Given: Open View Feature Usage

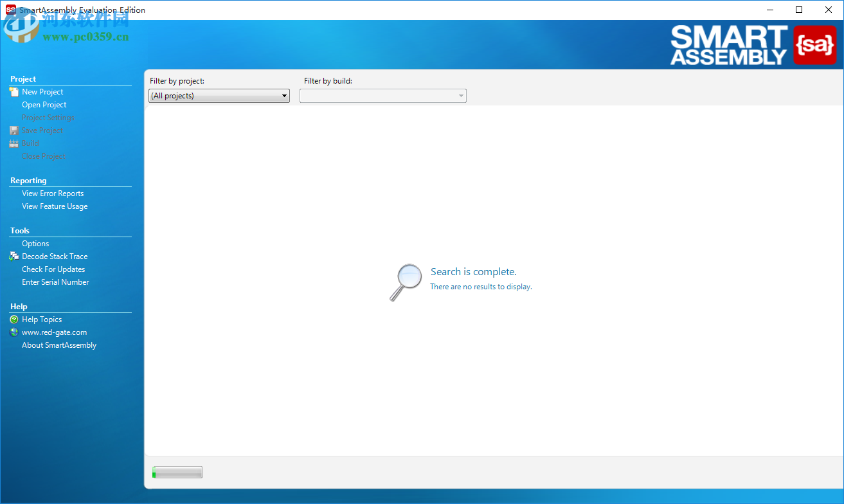Looking at the screenshot, I should 55,206.
